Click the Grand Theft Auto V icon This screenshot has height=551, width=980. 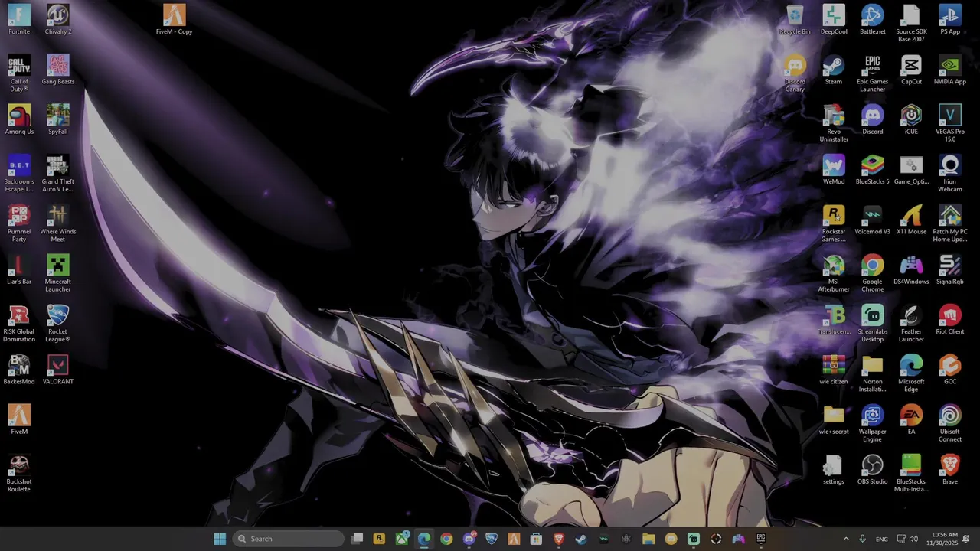click(58, 174)
